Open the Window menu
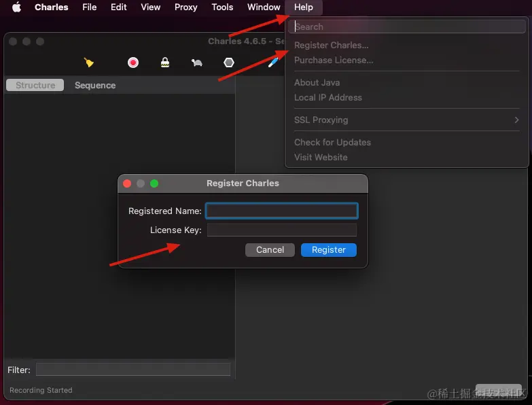Viewport: 532px width, 405px height. pos(264,7)
